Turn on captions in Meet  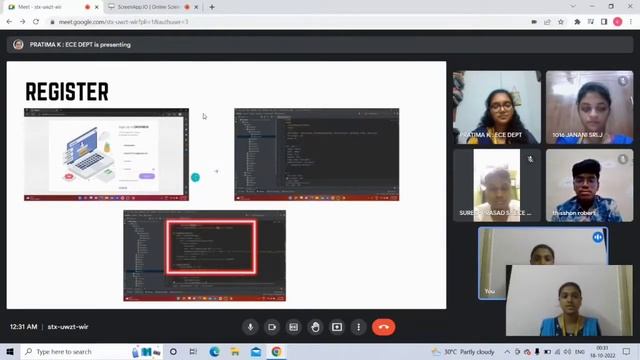[293, 327]
